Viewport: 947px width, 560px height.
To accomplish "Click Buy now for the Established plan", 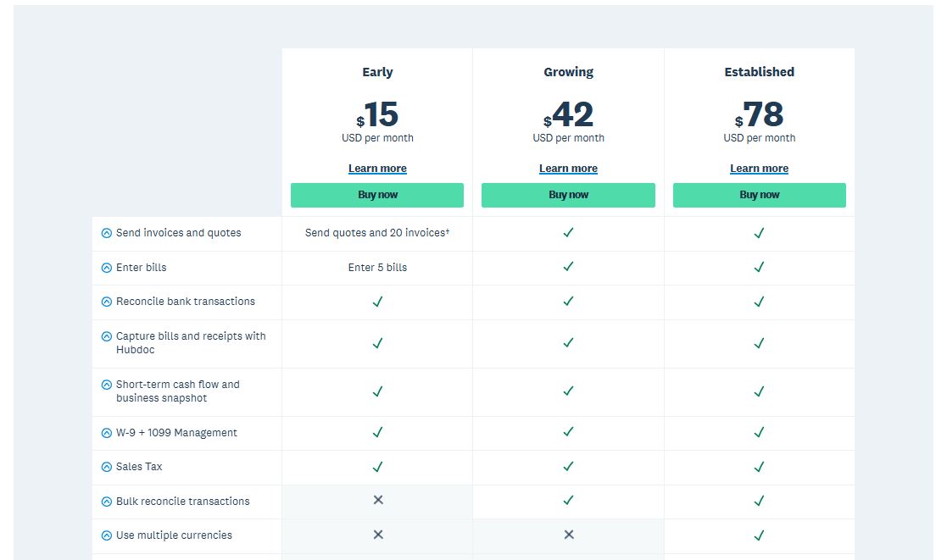I will 760,195.
